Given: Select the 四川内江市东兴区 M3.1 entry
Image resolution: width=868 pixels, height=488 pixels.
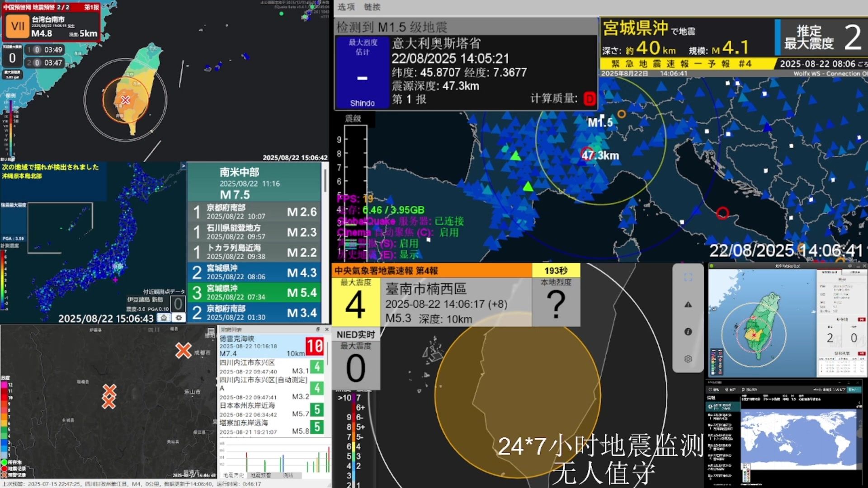Looking at the screenshot, I should pos(272,367).
